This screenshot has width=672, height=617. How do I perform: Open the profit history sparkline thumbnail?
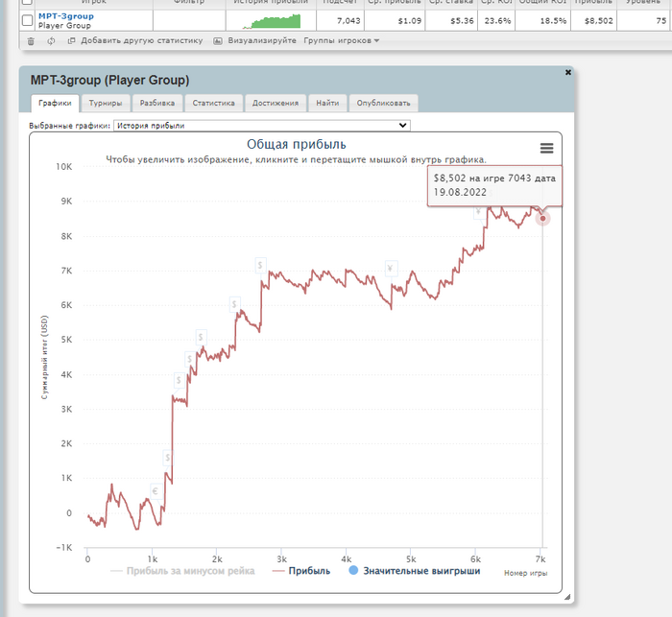[272, 21]
